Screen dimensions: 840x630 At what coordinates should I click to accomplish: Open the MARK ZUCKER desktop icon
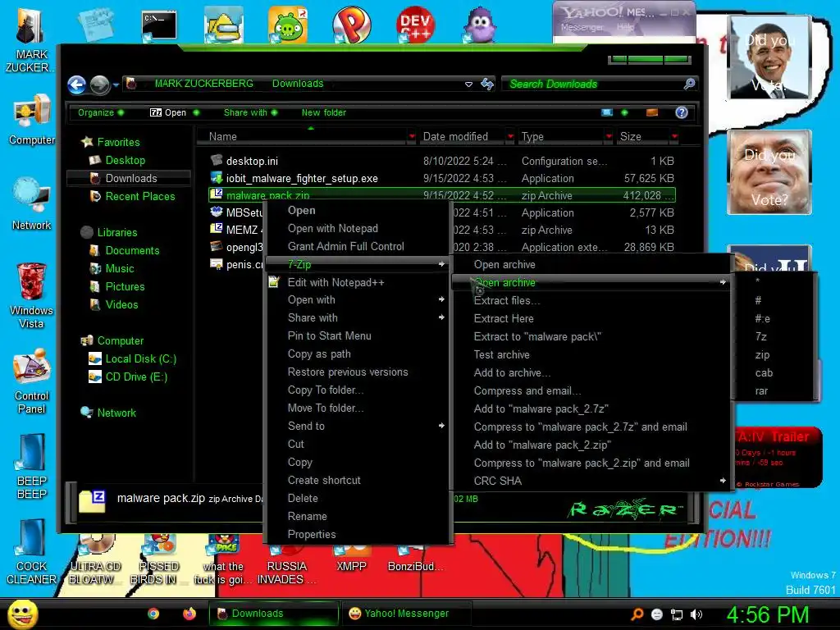pyautogui.click(x=30, y=40)
